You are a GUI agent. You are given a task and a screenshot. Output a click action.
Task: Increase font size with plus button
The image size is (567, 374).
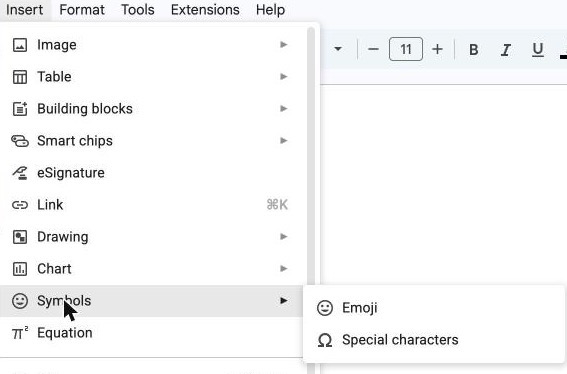click(437, 49)
